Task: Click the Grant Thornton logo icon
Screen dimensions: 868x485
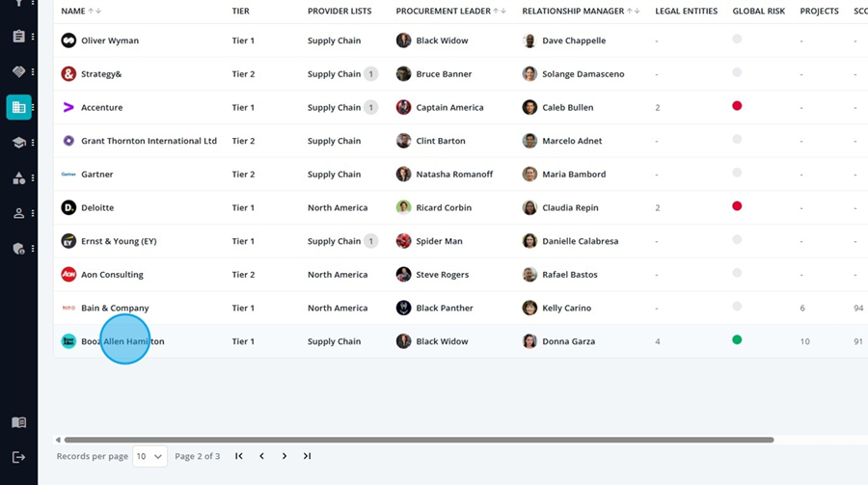Action: point(68,141)
